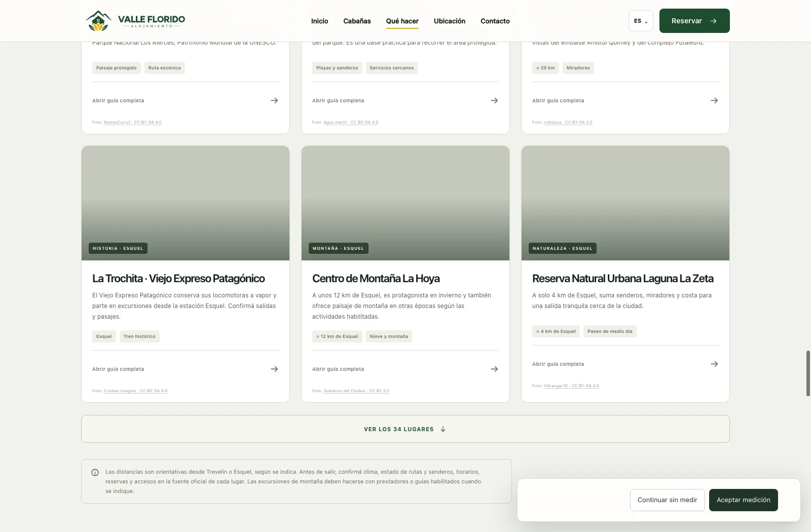The width and height of the screenshot is (811, 532).
Task: Click the Paseo de medio día tag
Action: [x=610, y=331]
